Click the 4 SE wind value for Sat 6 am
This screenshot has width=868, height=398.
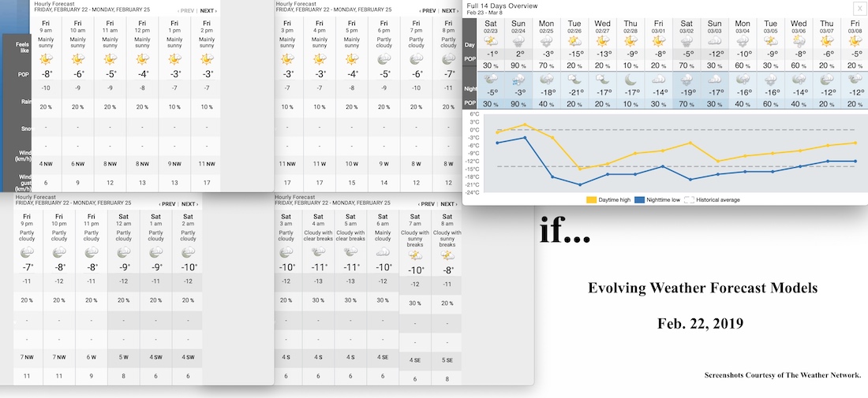pos(383,357)
